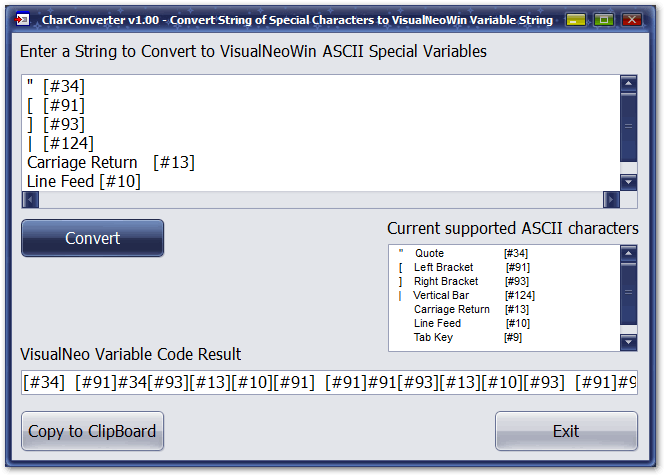
Task: Select the Tab Key [#9] list entry
Action: (x=460, y=337)
